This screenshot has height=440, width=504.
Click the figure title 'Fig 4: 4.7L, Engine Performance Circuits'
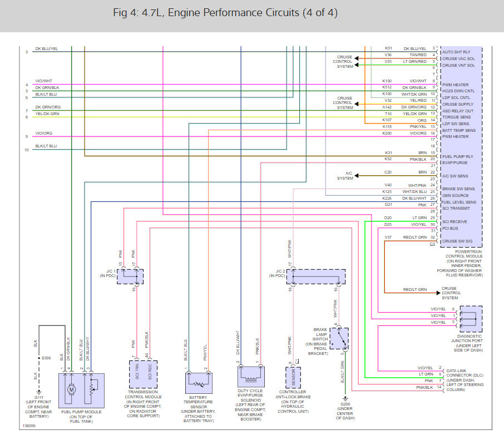pyautogui.click(x=225, y=13)
